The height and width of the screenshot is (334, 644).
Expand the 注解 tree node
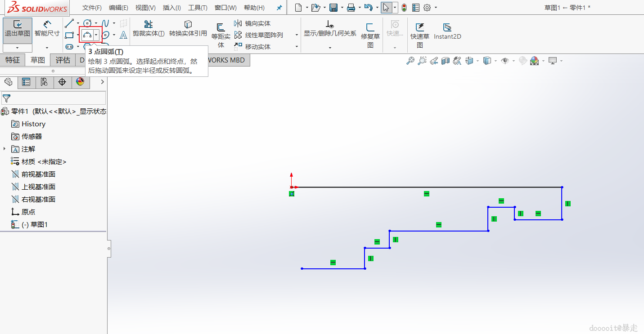(x=5, y=149)
